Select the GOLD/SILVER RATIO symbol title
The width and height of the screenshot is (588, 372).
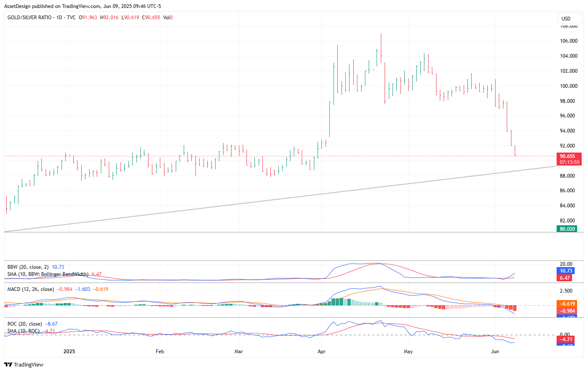29,18
